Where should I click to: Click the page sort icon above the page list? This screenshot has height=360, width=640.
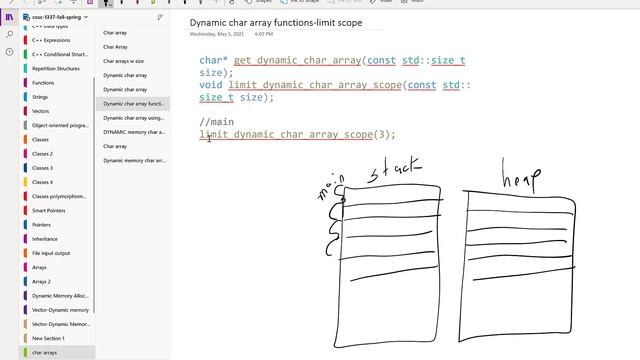tap(160, 17)
